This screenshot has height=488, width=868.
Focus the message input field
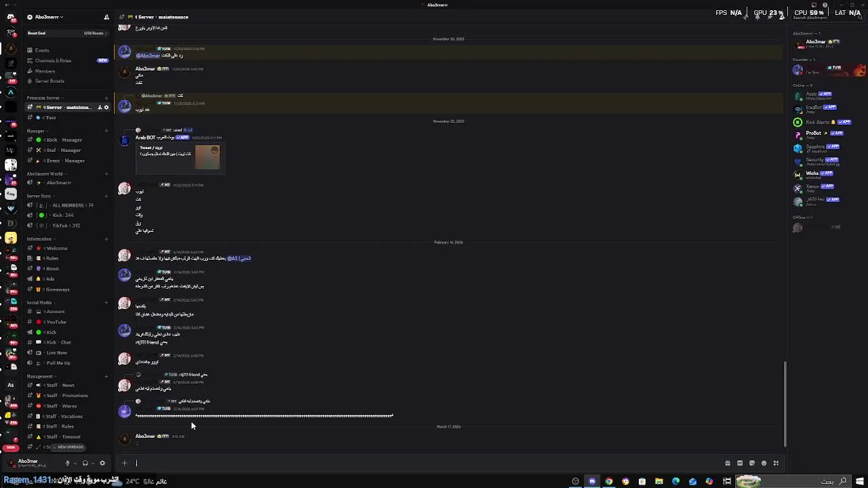pyautogui.click(x=427, y=463)
